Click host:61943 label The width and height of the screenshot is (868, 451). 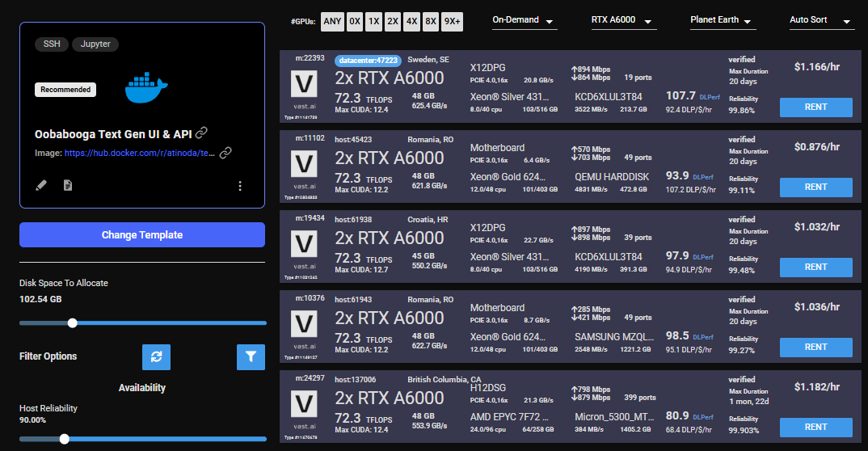(x=353, y=299)
